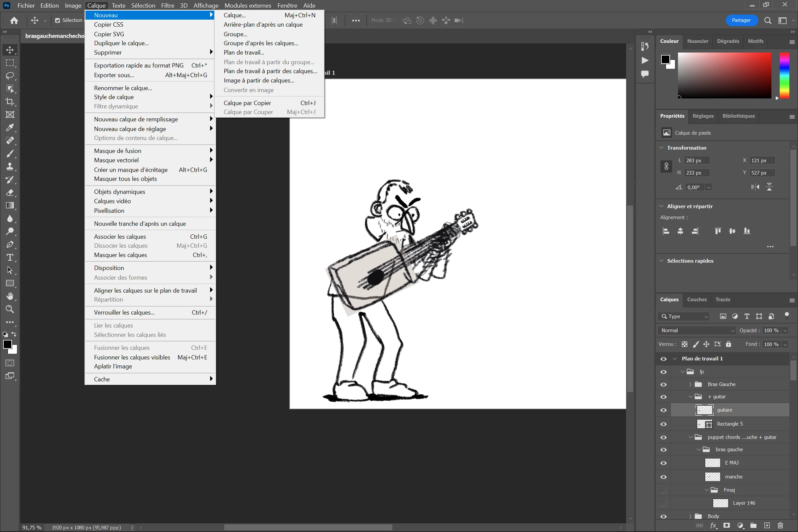Click the delete layer trash icon
The height and width of the screenshot is (532, 798).
click(780, 526)
